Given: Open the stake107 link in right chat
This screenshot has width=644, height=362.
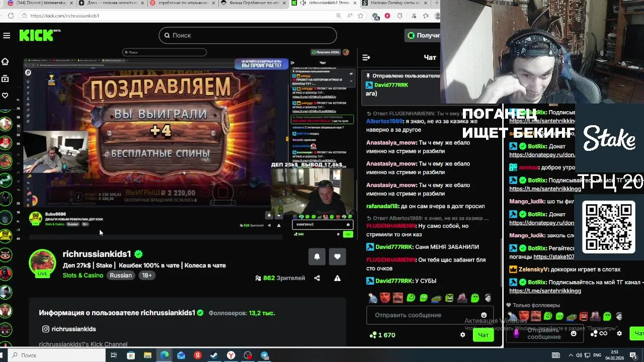Looking at the screenshot, I should 554,256.
